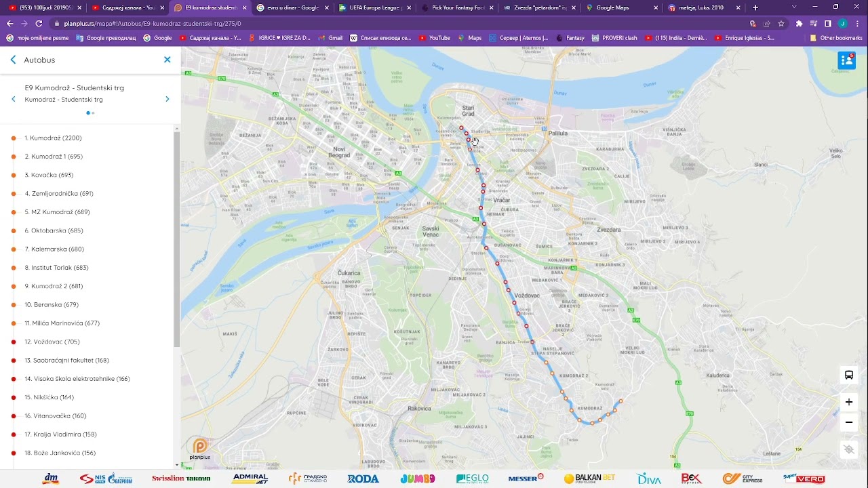Open the Fantasy bookmark

pos(570,38)
